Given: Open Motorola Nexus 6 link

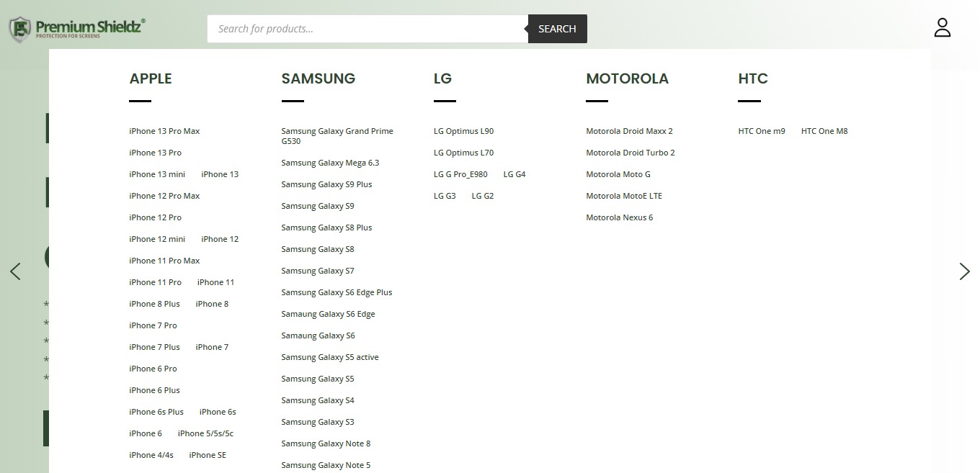Looking at the screenshot, I should tap(619, 217).
